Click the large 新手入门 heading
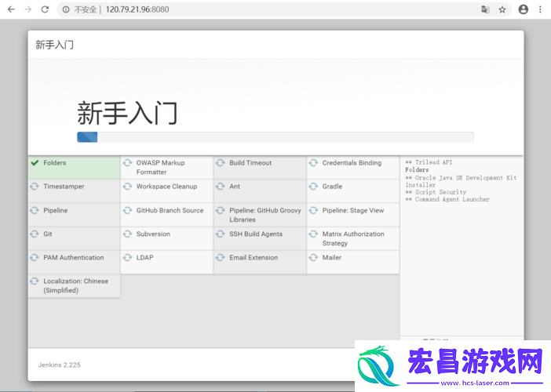 [x=127, y=113]
